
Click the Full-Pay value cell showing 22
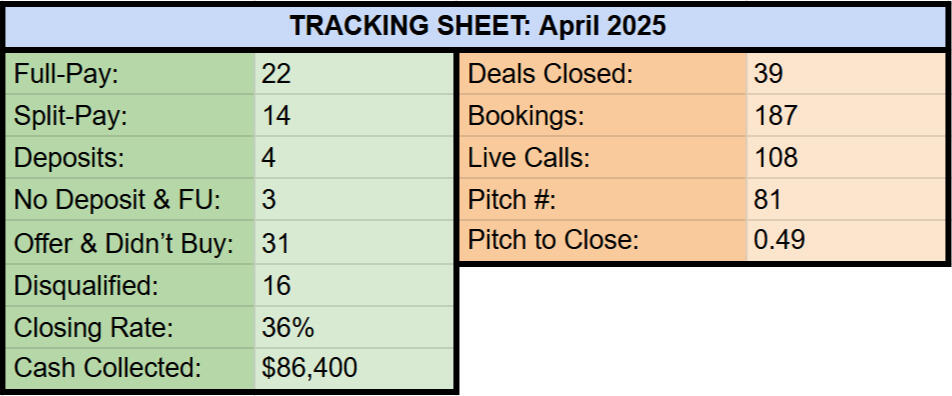354,73
